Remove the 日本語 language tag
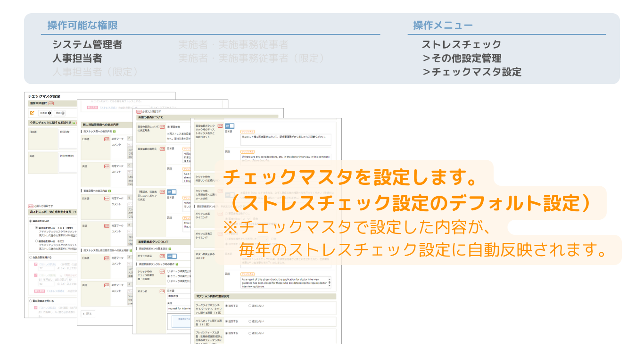 coord(50,113)
